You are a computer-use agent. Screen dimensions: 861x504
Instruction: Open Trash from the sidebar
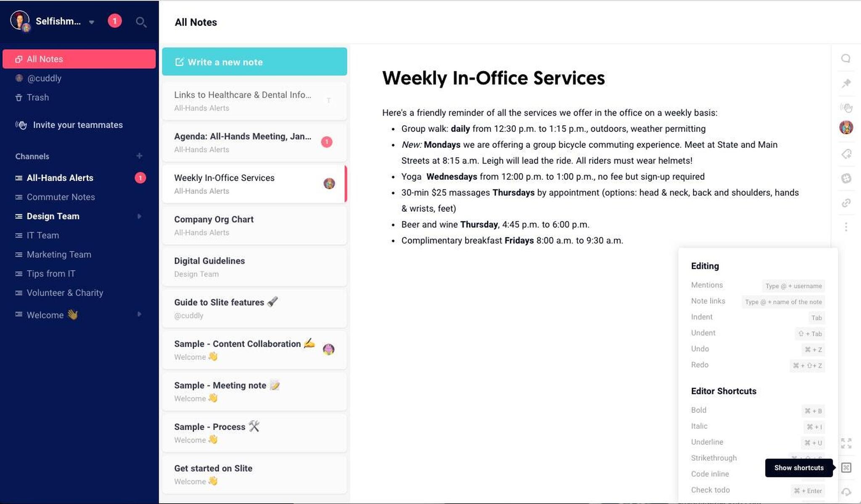point(38,97)
